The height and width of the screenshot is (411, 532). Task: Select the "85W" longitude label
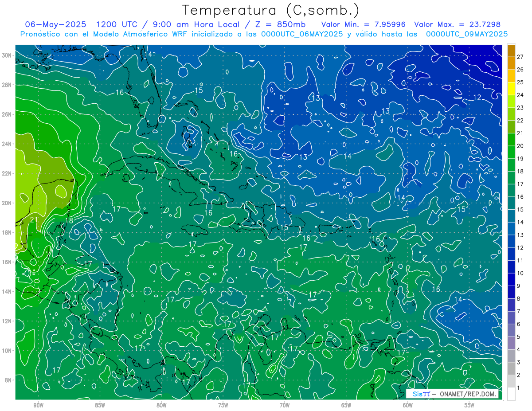100,405
